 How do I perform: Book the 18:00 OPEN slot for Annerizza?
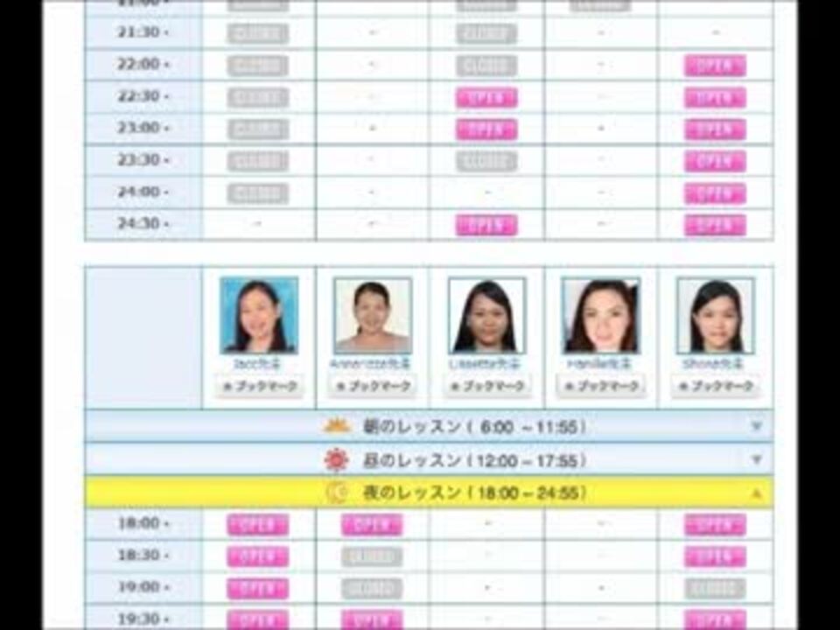tap(372, 524)
